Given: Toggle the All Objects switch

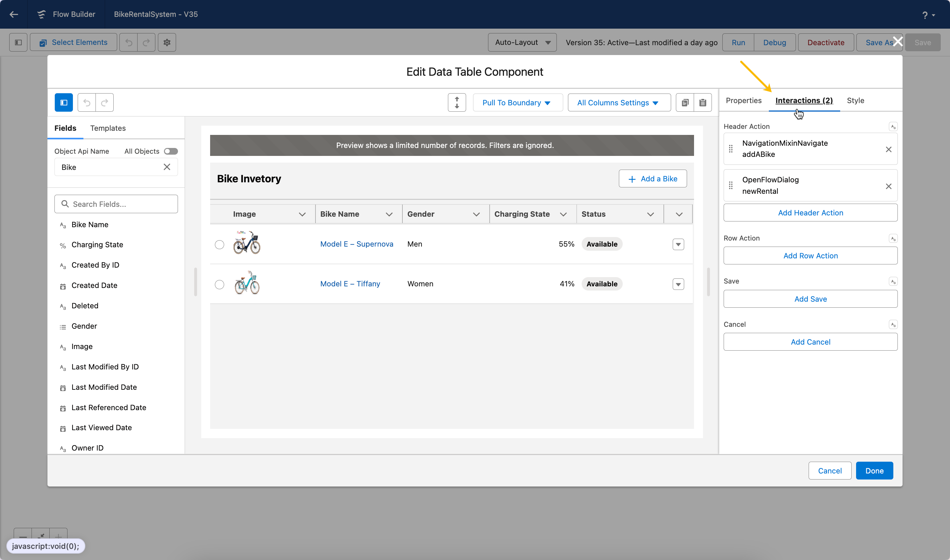Looking at the screenshot, I should [x=171, y=151].
